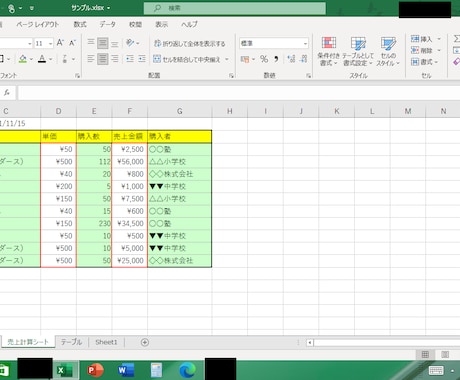
Task: Click the decrease font size icon
Action: pos(72,43)
